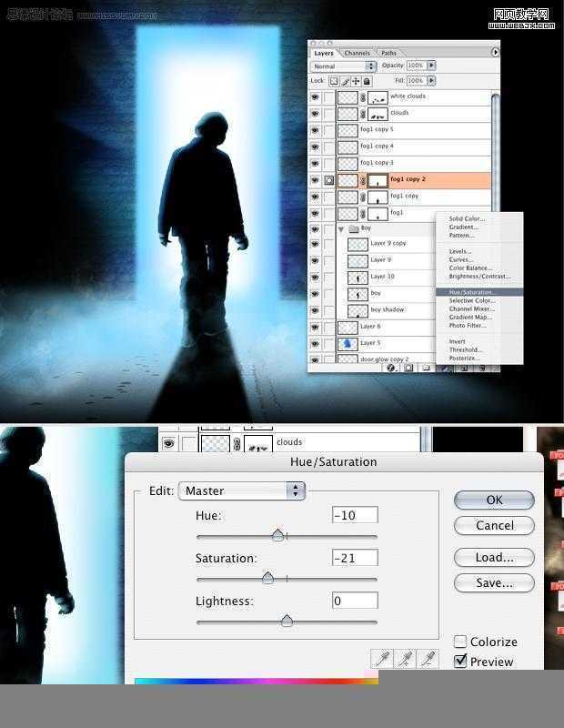Click the Hue slider handle
Screen dimensions: 564x728
(x=277, y=535)
